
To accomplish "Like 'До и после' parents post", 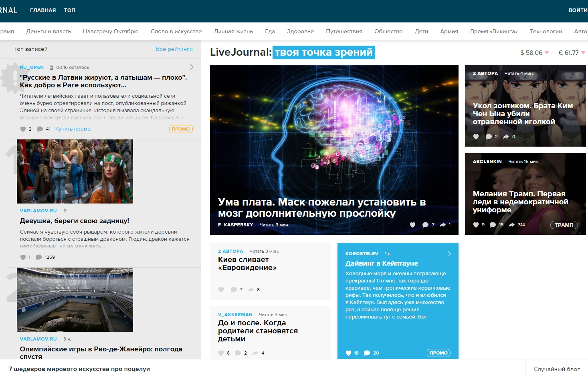I will [221, 353].
